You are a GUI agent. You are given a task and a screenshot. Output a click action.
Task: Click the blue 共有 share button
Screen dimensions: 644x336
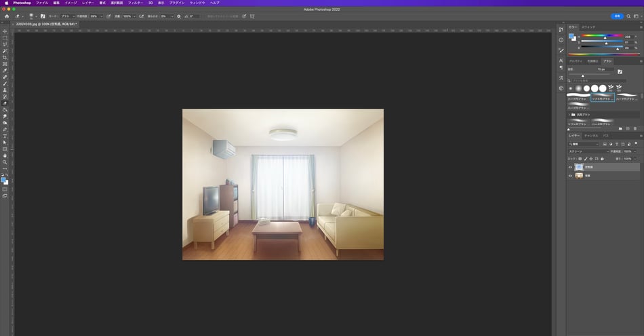pyautogui.click(x=617, y=16)
